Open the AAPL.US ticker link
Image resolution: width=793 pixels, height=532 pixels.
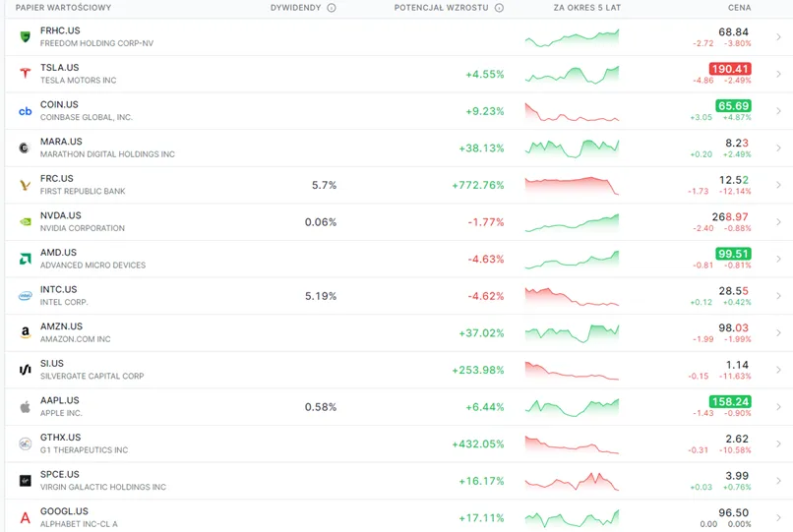60,400
